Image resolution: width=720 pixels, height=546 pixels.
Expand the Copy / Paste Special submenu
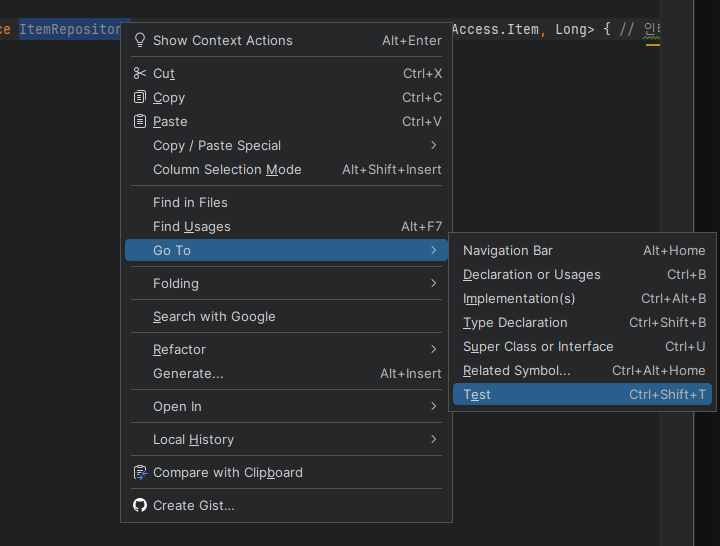(433, 145)
